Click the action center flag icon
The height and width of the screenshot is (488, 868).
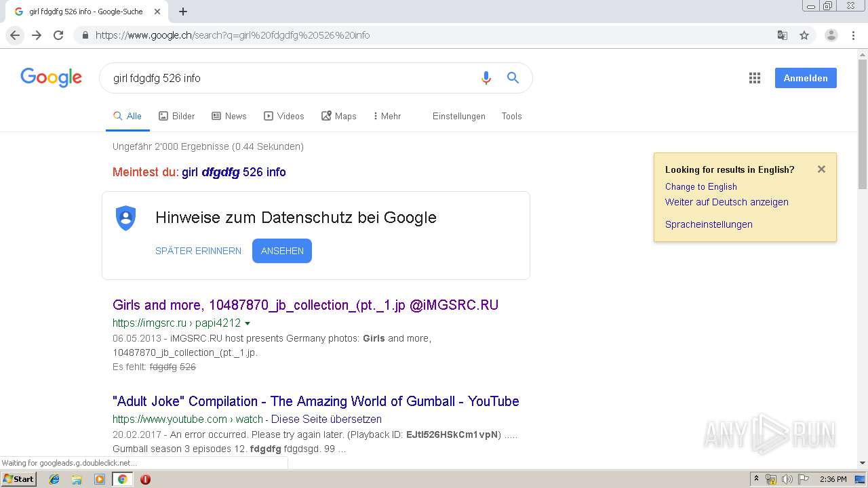(804, 479)
